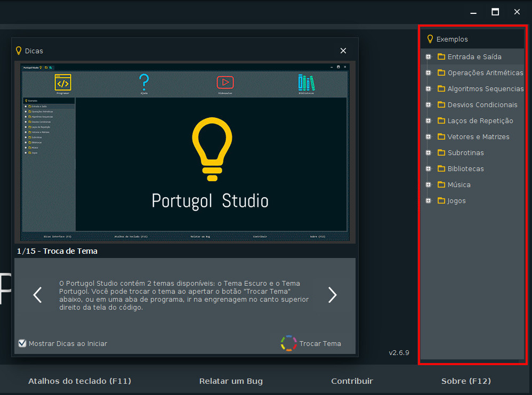
Task: Click the v2.6.9 version label
Action: 399,352
